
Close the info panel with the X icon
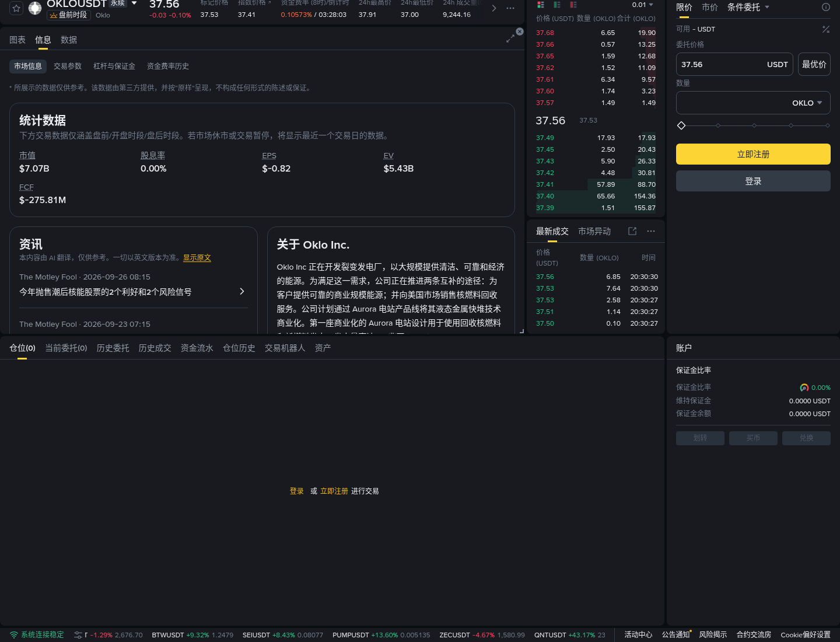[x=520, y=32]
